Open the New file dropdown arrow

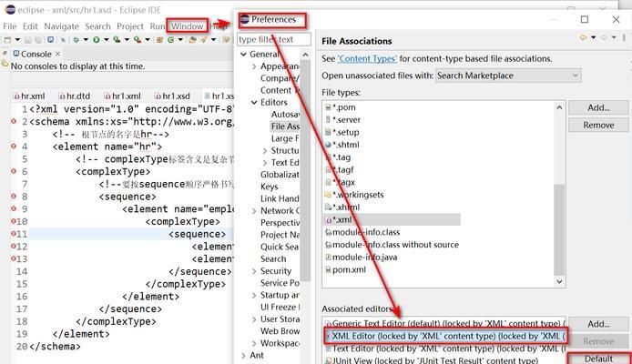[17, 40]
